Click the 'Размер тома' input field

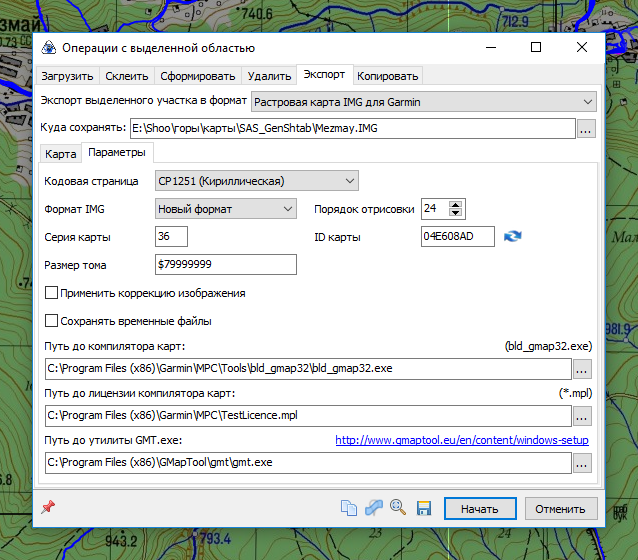click(x=226, y=264)
